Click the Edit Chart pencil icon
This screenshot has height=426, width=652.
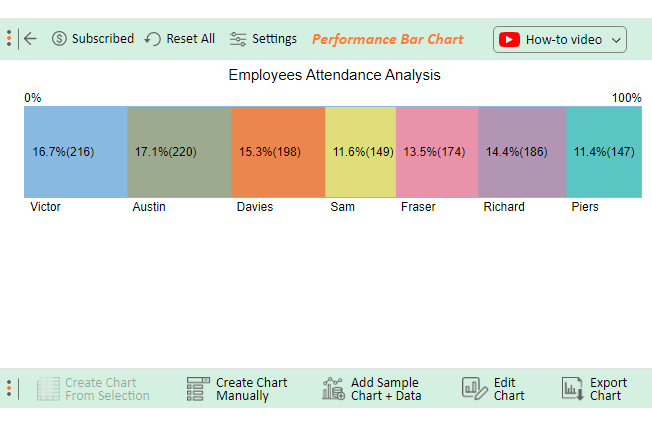coord(474,389)
